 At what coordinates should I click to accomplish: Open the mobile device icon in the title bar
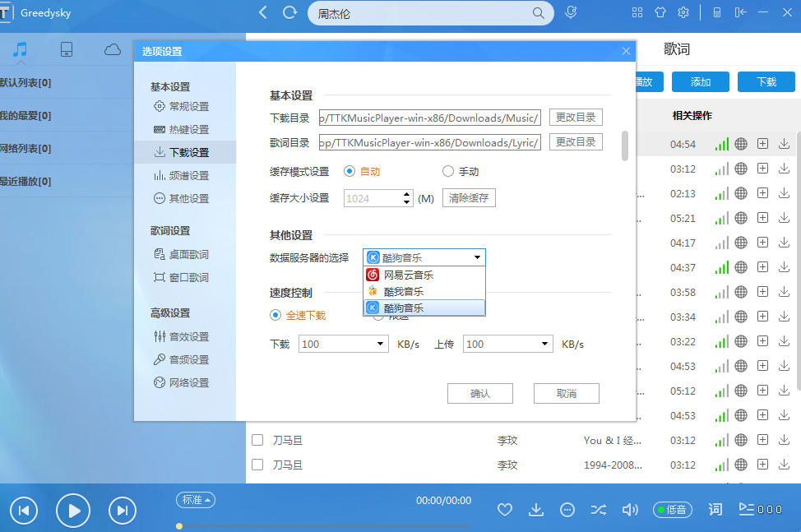(x=717, y=13)
